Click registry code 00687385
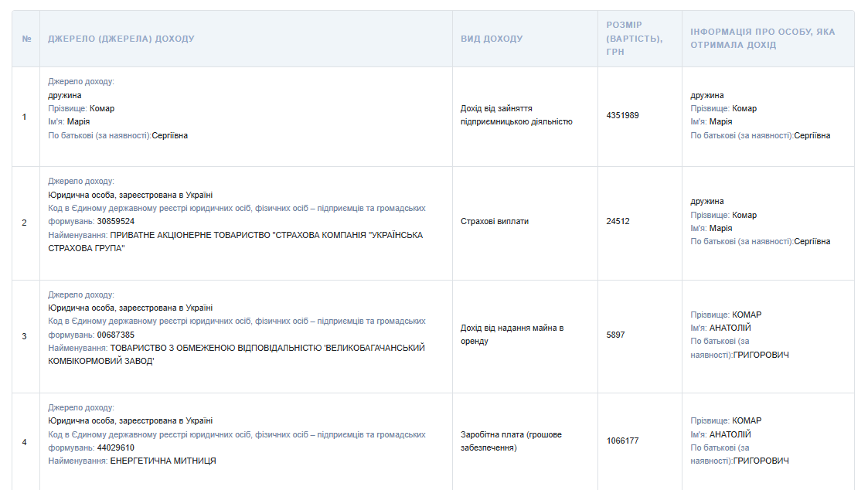868x490 pixels. coord(116,335)
